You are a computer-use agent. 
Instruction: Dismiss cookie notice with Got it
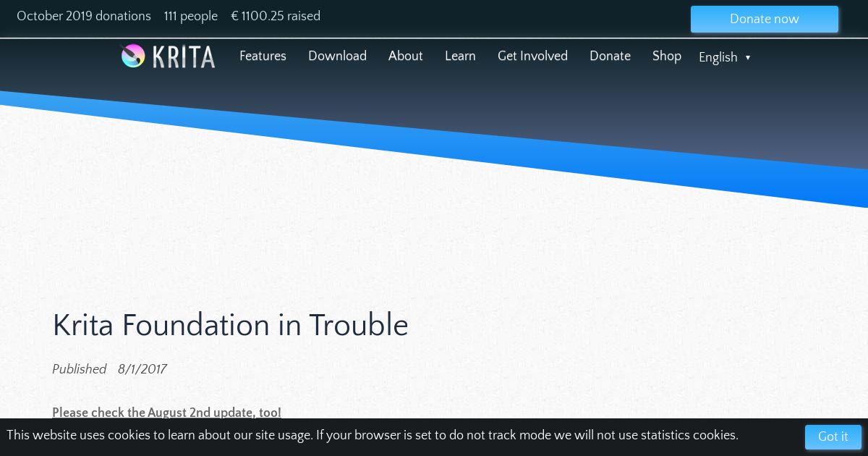click(x=833, y=437)
